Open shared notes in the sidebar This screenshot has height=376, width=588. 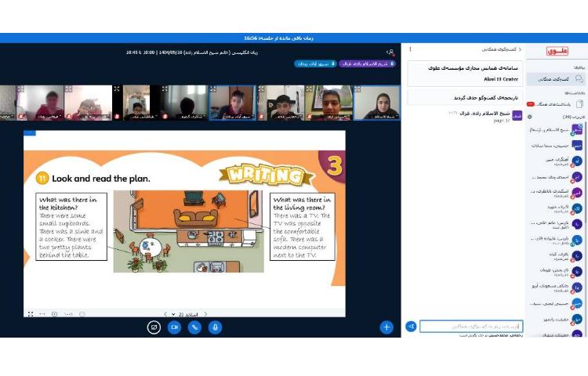[x=556, y=103]
